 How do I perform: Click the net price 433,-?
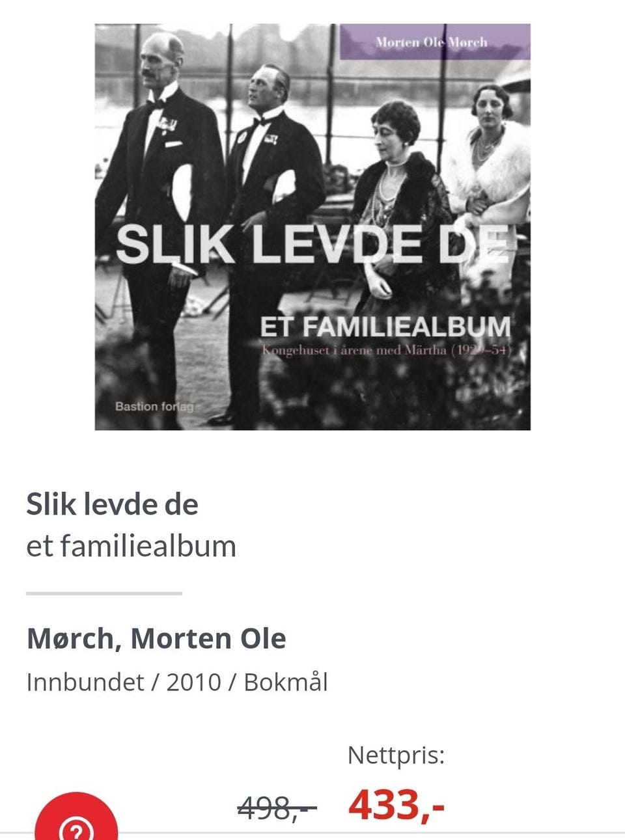click(396, 805)
